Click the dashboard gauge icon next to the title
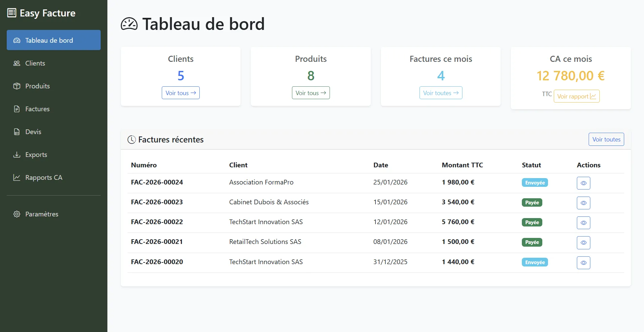Viewport: 644px width, 332px height. click(129, 24)
